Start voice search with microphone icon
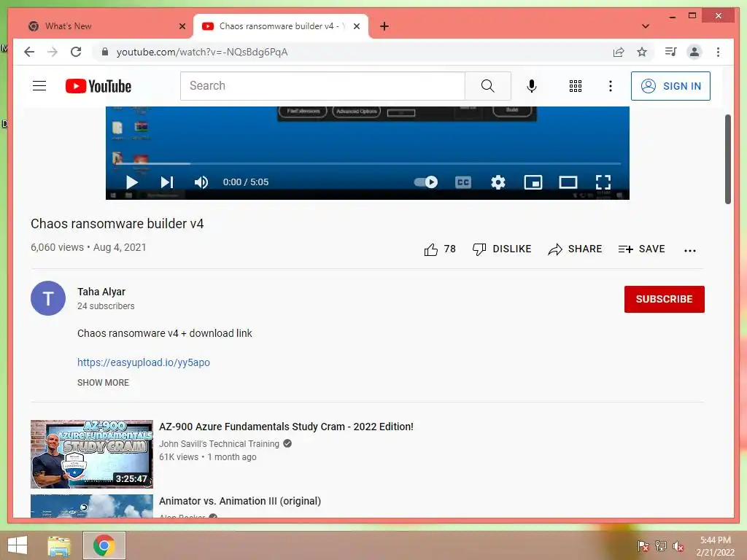Screen dimensions: 747x560 (x=532, y=86)
